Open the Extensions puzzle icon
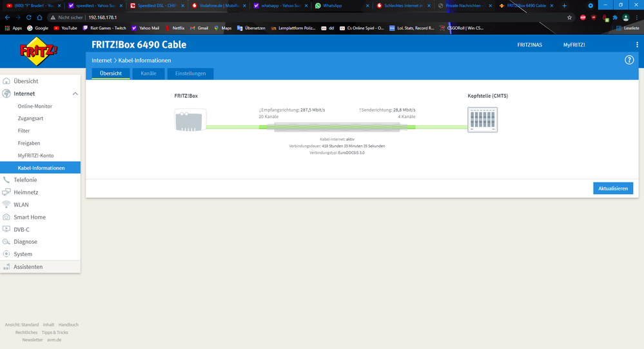 click(x=615, y=17)
